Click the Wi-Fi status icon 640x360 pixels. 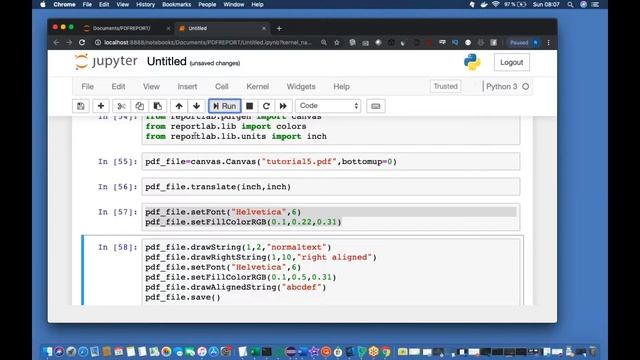tap(495, 4)
